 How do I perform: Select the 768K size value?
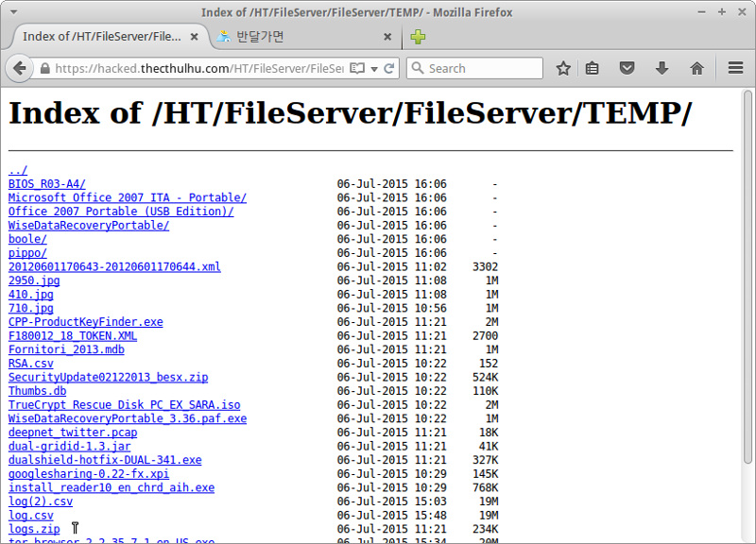485,487
